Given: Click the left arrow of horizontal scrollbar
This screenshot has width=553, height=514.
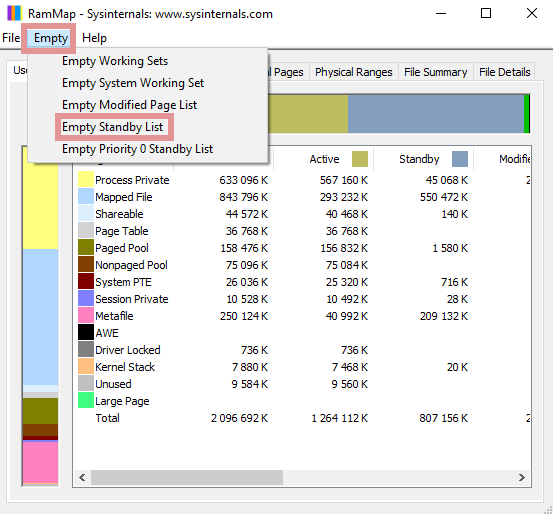Looking at the screenshot, I should 82,478.
